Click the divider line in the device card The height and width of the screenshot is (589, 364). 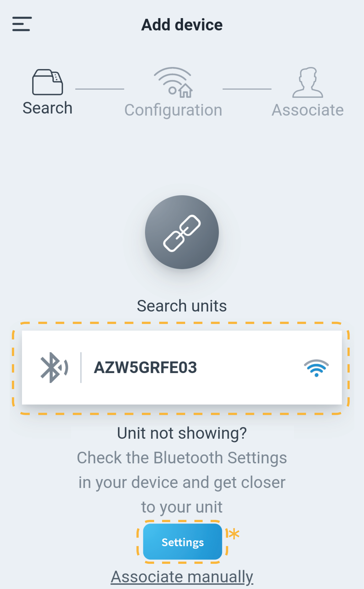tap(81, 367)
